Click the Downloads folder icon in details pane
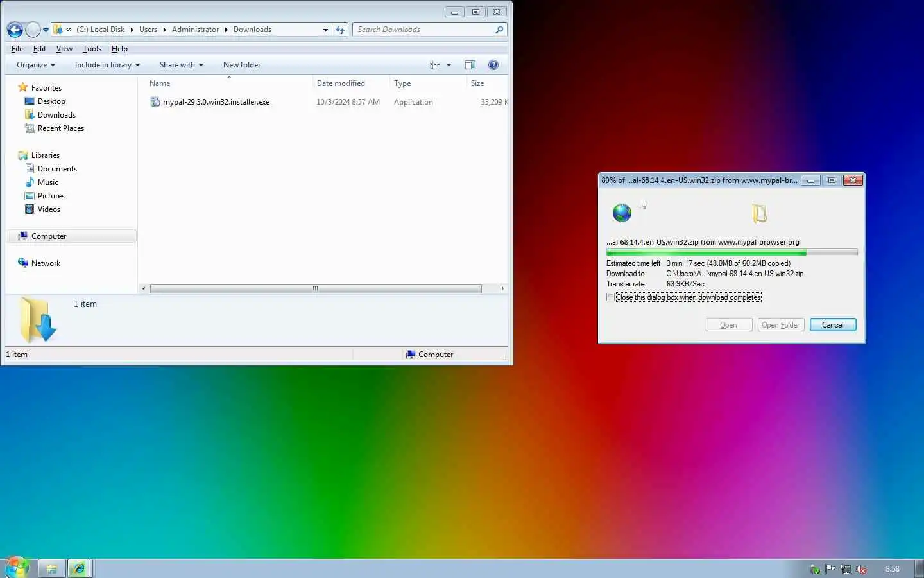The height and width of the screenshot is (578, 924). (x=38, y=319)
